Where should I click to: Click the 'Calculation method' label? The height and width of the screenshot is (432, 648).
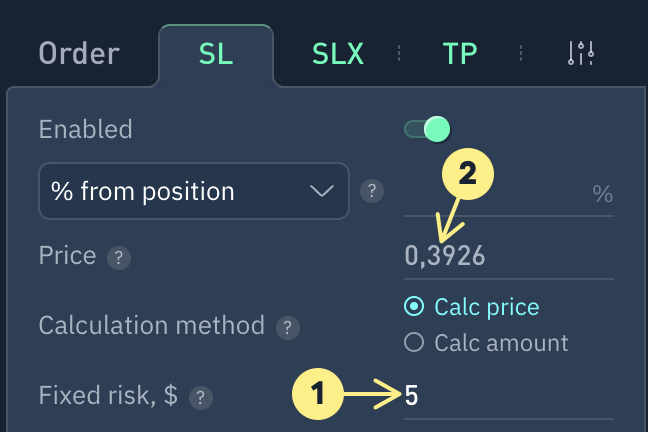151,326
